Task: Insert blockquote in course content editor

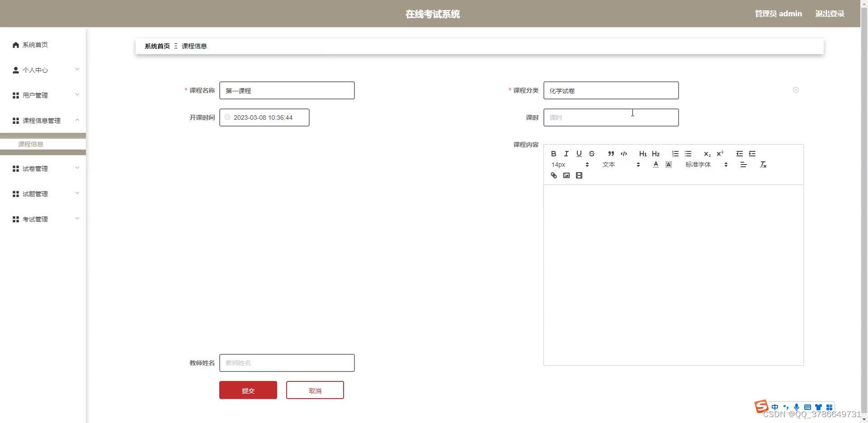Action: [611, 154]
